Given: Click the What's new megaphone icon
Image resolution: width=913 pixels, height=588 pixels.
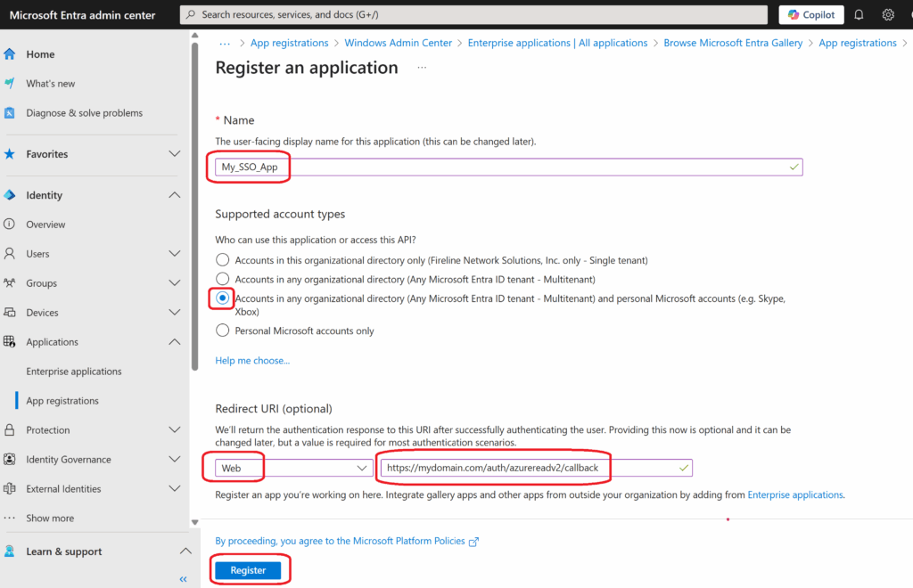Looking at the screenshot, I should [9, 83].
